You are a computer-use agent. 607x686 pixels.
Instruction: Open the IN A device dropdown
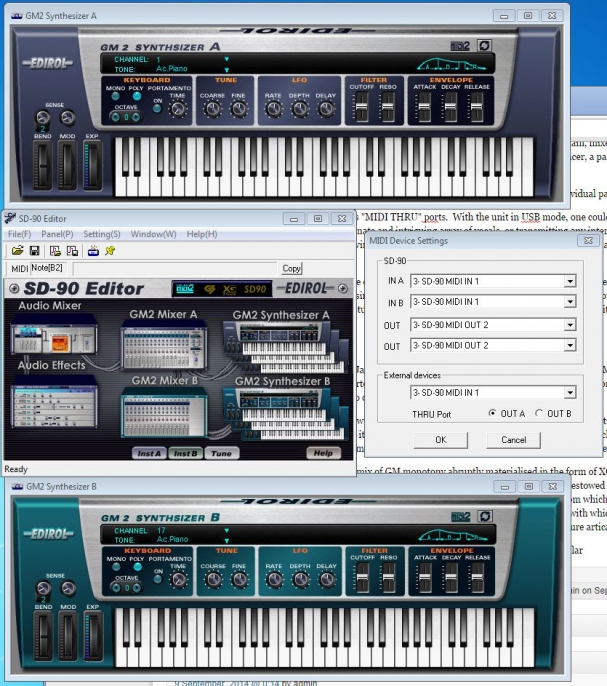coord(570,281)
